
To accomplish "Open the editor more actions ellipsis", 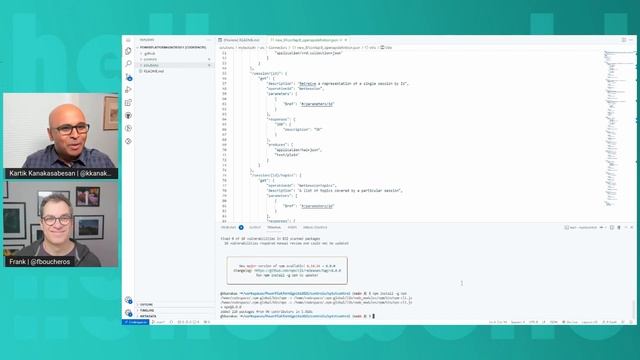I will (631, 40).
